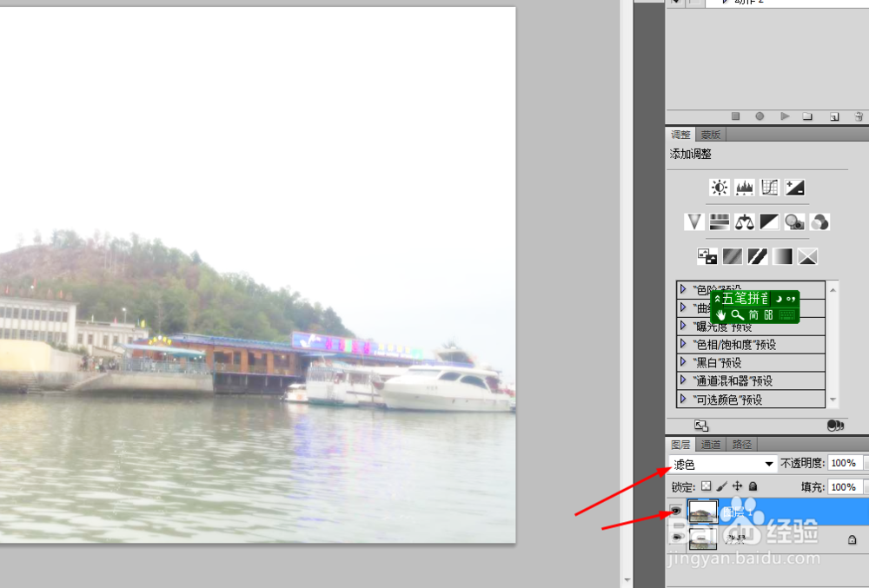
Task: Add a Vibrance adjustment
Action: point(693,222)
